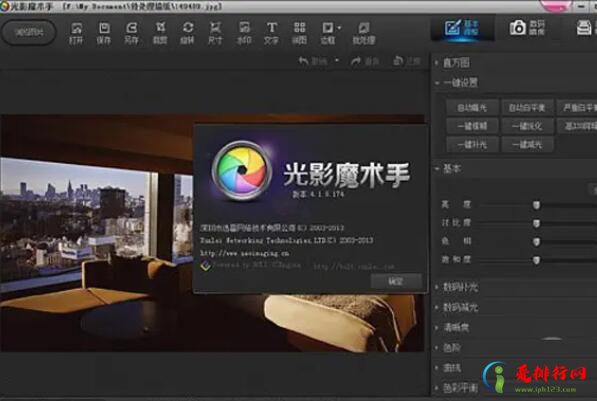Click the 一键减光 reduce light button
This screenshot has width=597, height=401.
527,145
